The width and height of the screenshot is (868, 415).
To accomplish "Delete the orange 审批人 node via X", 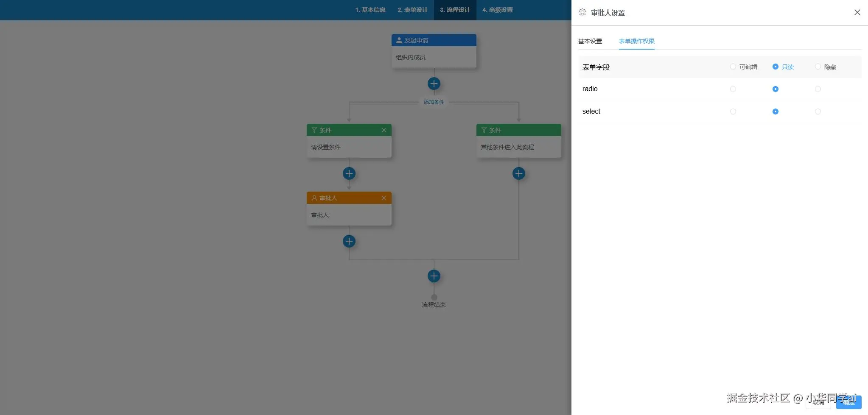I will click(x=384, y=198).
